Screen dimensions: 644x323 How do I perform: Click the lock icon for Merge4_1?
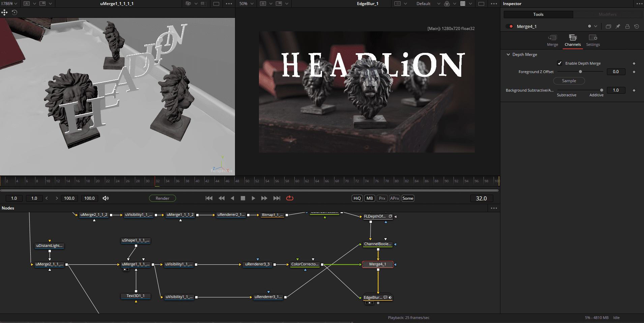[627, 27]
